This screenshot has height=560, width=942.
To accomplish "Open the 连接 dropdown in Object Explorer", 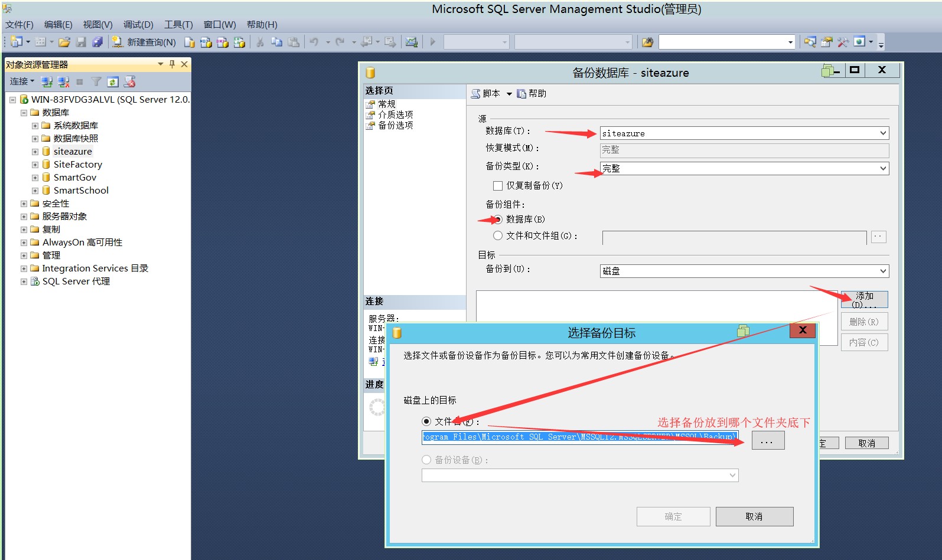I will click(x=22, y=81).
